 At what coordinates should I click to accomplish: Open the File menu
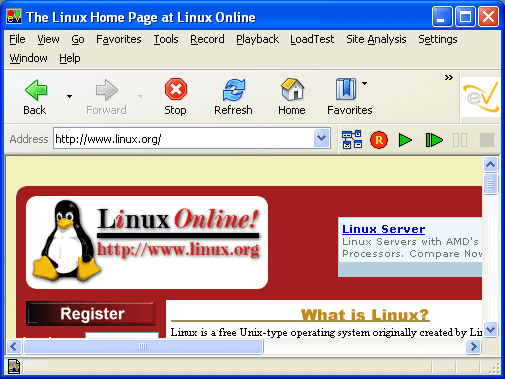[x=17, y=39]
